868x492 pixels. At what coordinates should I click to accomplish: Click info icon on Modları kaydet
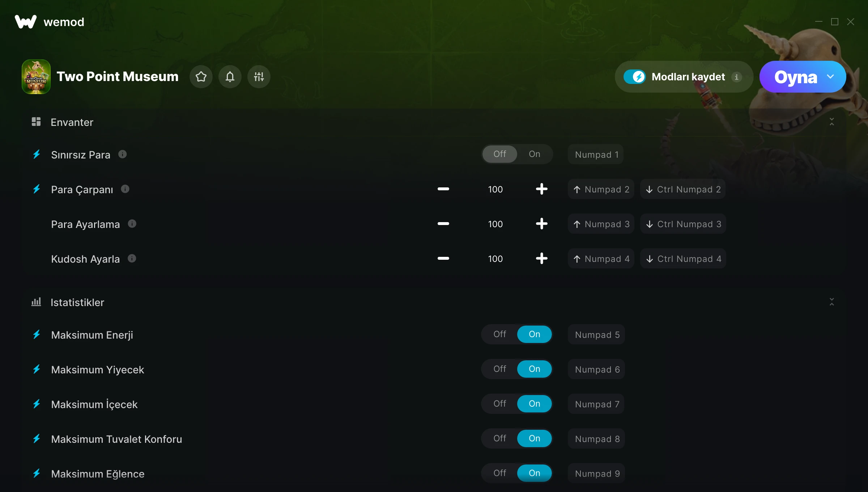[x=737, y=77]
